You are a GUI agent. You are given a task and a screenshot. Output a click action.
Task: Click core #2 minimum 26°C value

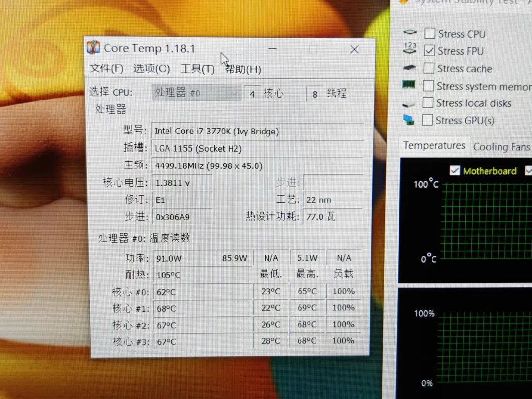click(x=270, y=324)
